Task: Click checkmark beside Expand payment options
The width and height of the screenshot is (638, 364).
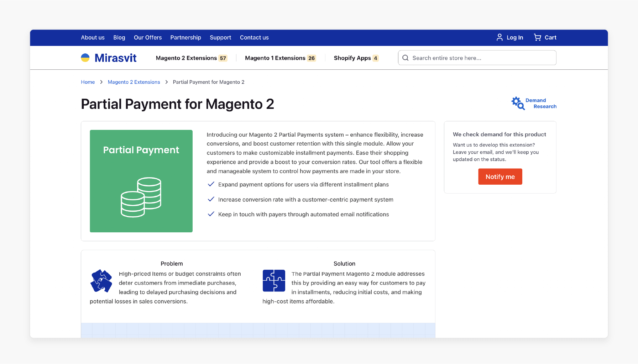Action: click(x=211, y=184)
